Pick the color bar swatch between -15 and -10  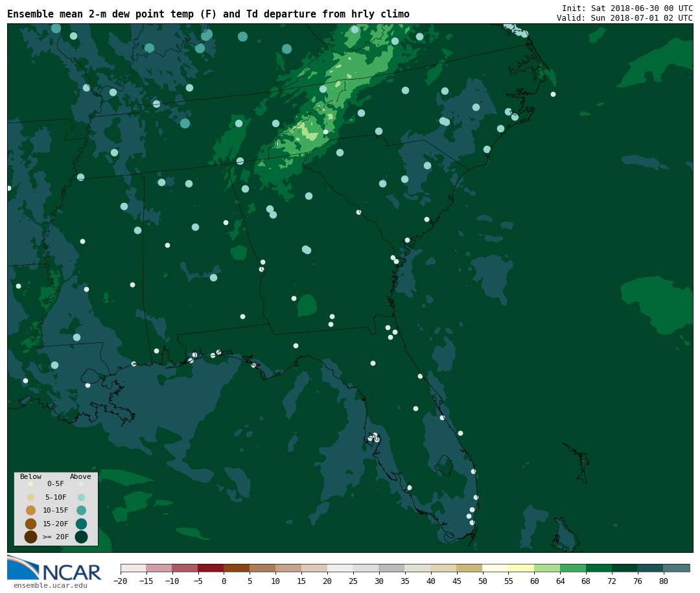(x=159, y=568)
